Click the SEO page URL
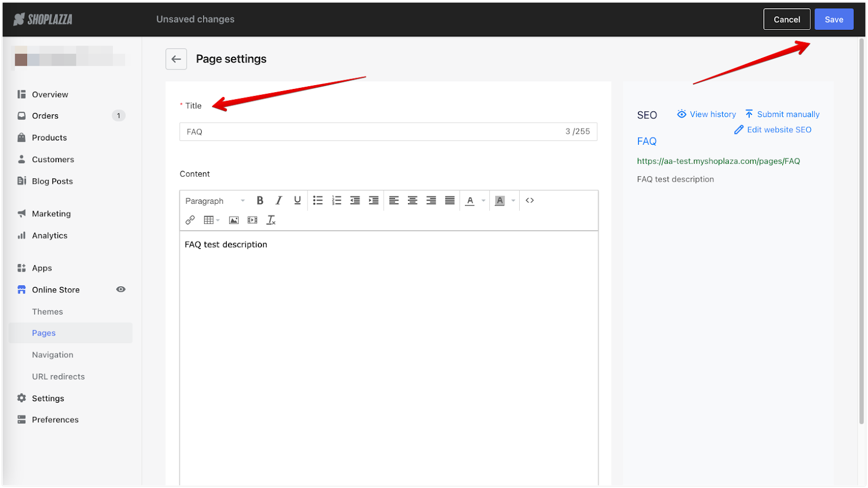 coord(718,161)
